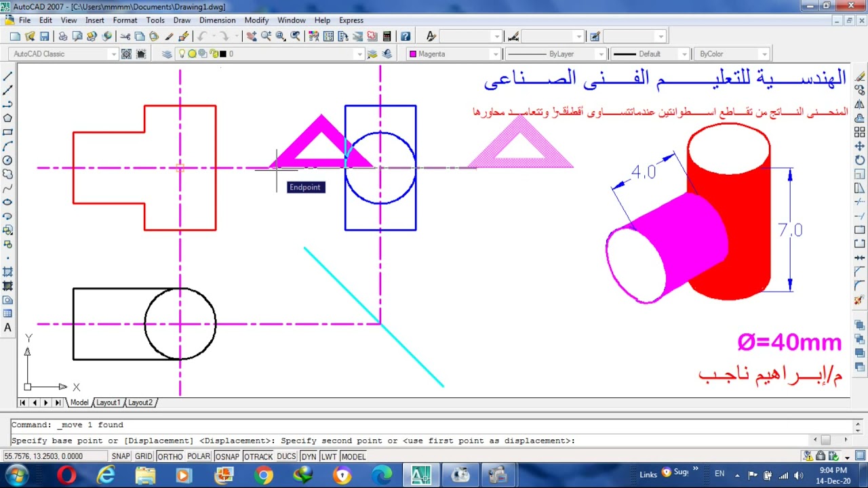The width and height of the screenshot is (868, 488).
Task: Click the Magenta color swatch
Action: (413, 54)
